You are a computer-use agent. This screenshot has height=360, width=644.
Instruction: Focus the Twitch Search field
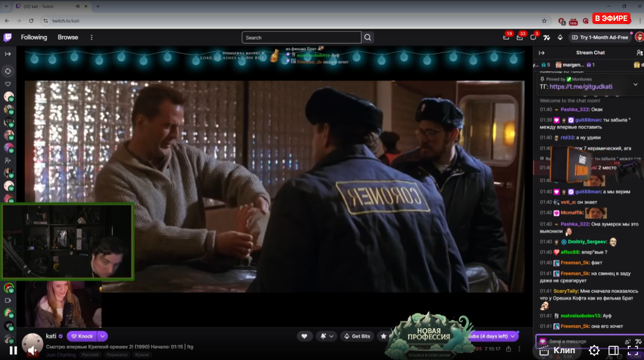[x=302, y=38]
